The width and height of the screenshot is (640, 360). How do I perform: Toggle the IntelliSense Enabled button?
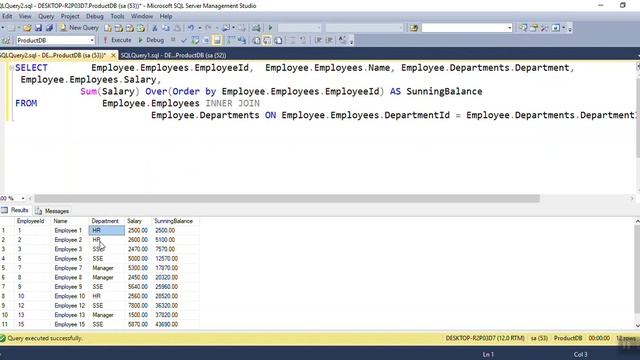click(x=217, y=40)
